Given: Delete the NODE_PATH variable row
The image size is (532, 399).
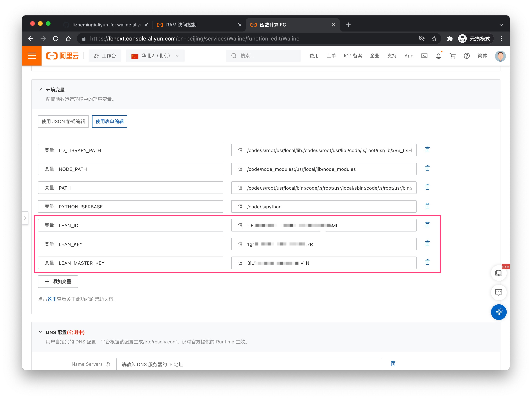Looking at the screenshot, I should pos(427,168).
